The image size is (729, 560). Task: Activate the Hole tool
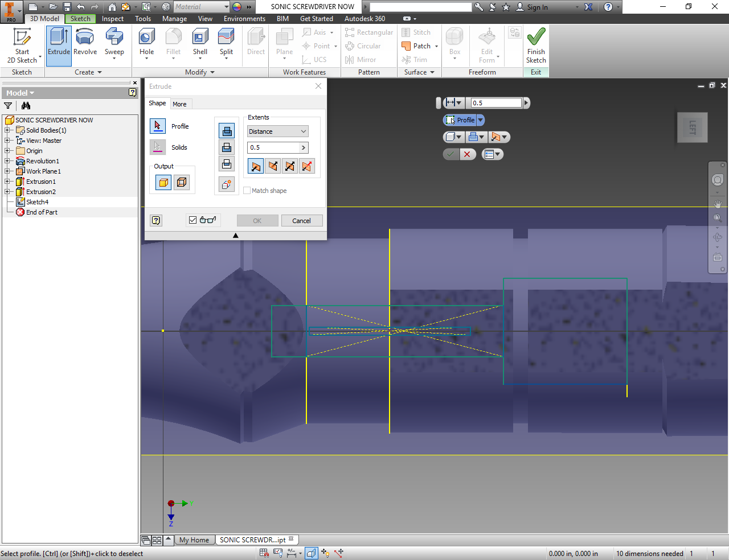click(147, 42)
